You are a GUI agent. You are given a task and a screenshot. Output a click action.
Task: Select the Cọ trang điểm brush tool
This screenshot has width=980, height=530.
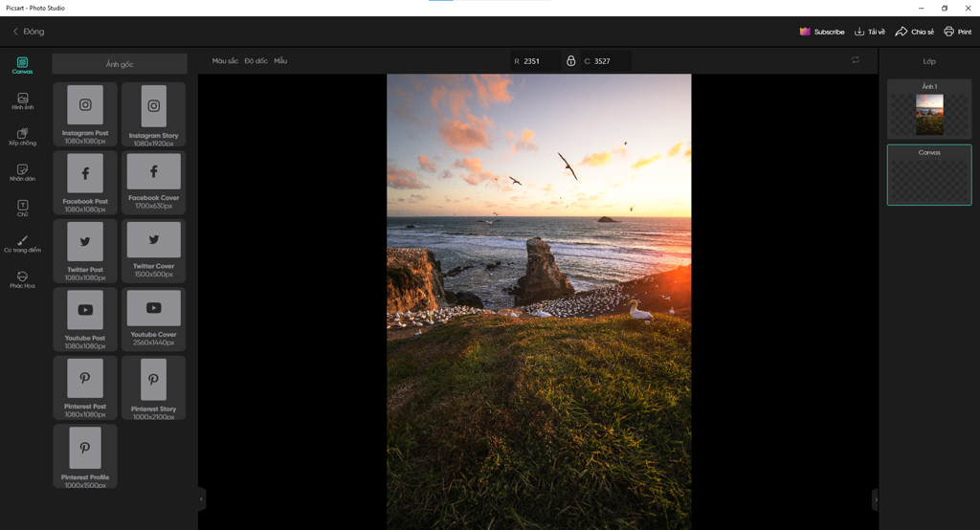pos(23,244)
